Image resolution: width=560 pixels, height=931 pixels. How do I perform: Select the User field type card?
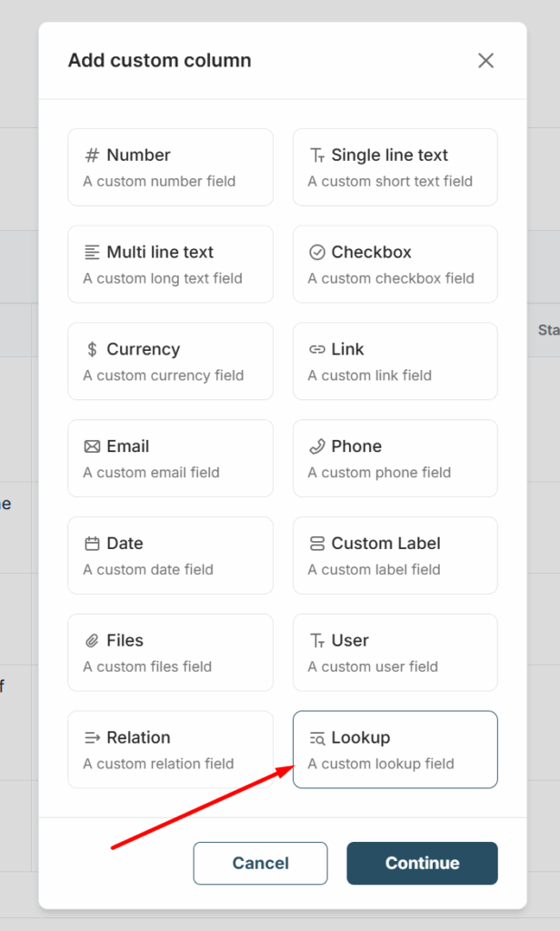coord(395,652)
